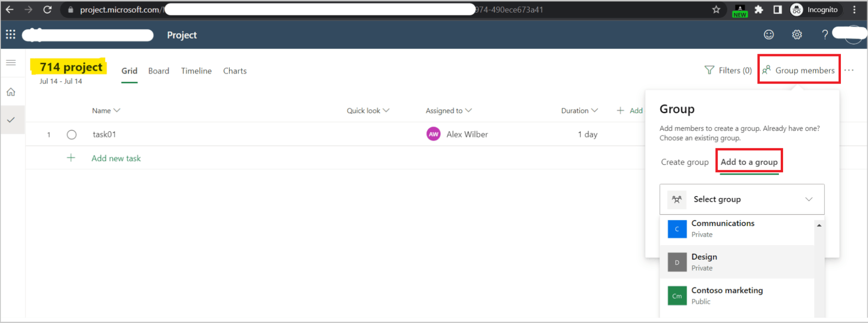
Task: Click the Group members button
Action: (x=799, y=70)
